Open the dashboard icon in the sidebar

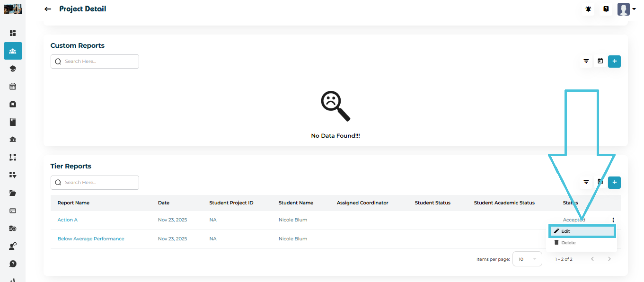pos(13,33)
